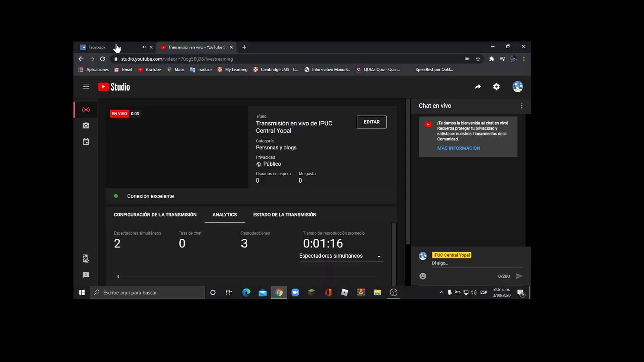Open the notification center icon
This screenshot has width=644, height=362.
coord(520,292)
